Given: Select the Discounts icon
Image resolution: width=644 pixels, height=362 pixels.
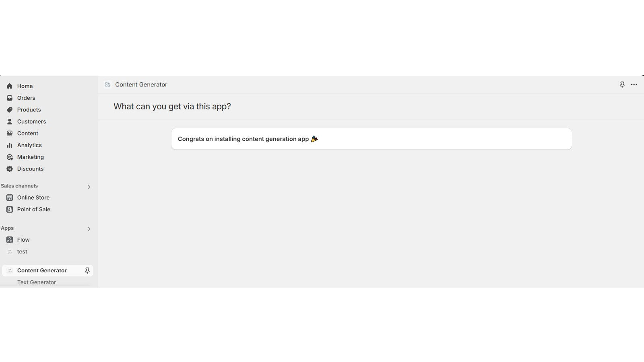Looking at the screenshot, I should point(9,169).
